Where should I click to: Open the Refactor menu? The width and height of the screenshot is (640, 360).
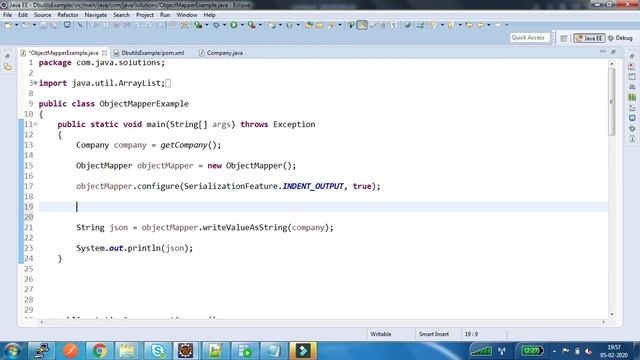[x=68, y=15]
